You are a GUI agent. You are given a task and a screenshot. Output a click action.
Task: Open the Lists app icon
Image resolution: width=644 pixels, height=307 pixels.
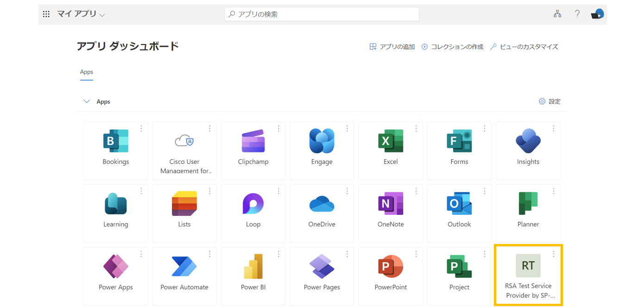[184, 203]
